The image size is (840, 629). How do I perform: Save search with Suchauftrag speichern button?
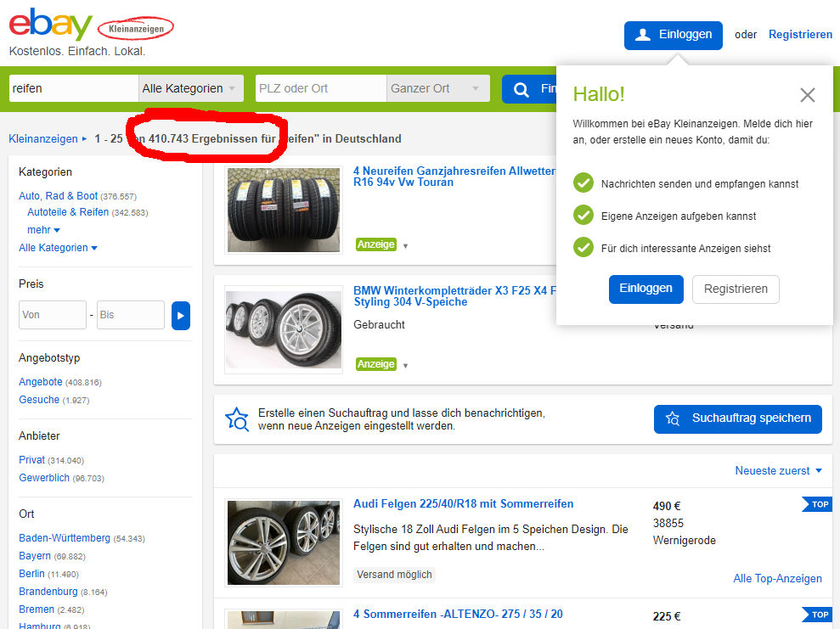[x=738, y=418]
